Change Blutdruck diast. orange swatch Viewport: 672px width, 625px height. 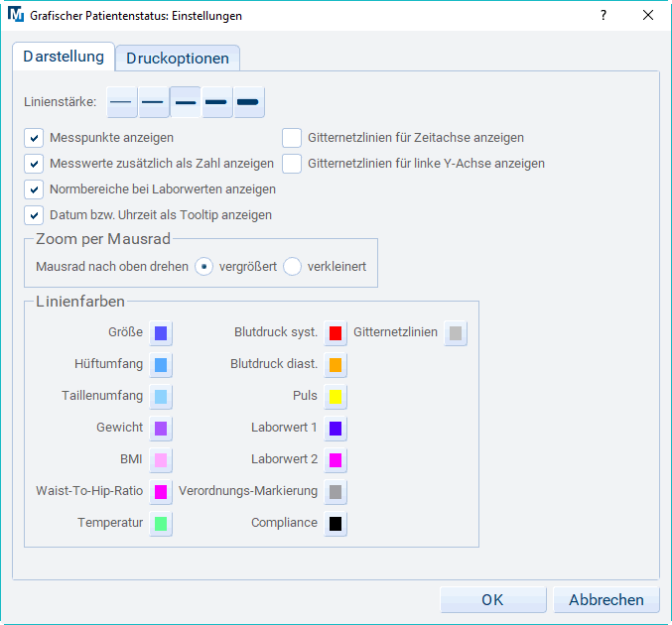336,364
